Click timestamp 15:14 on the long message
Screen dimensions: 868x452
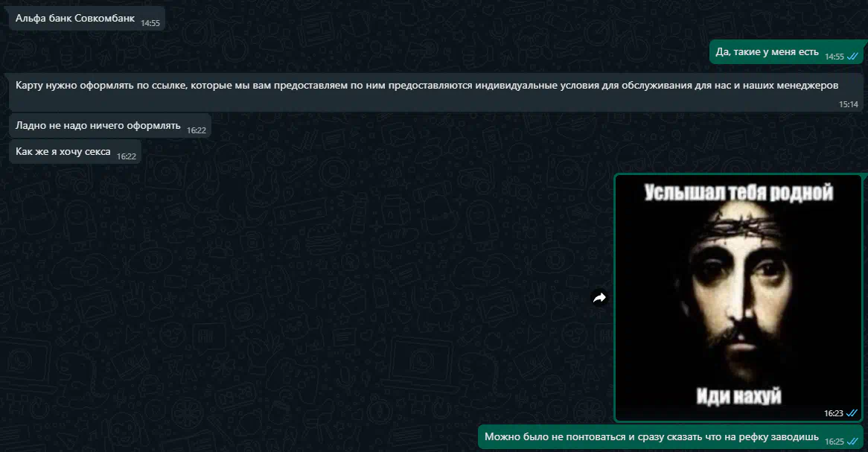848,104
